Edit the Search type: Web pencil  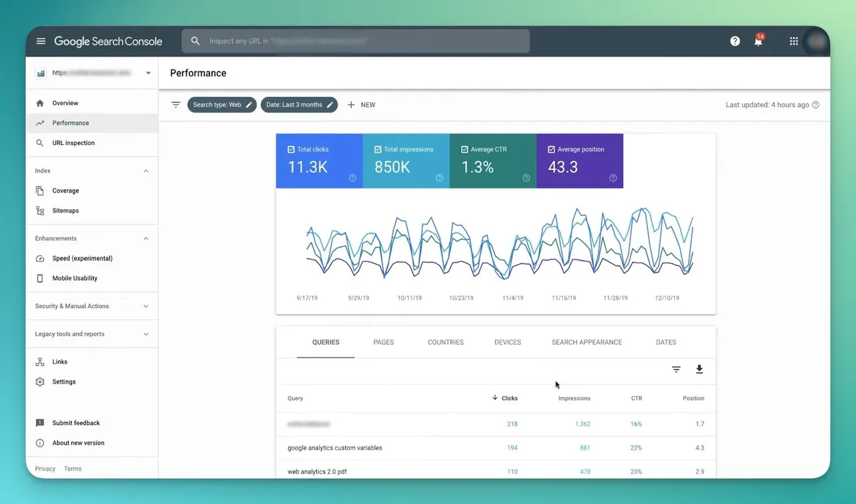click(249, 105)
